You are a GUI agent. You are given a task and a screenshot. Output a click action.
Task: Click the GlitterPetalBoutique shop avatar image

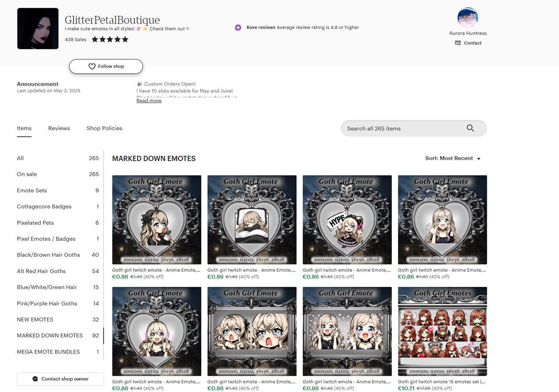pos(38,29)
